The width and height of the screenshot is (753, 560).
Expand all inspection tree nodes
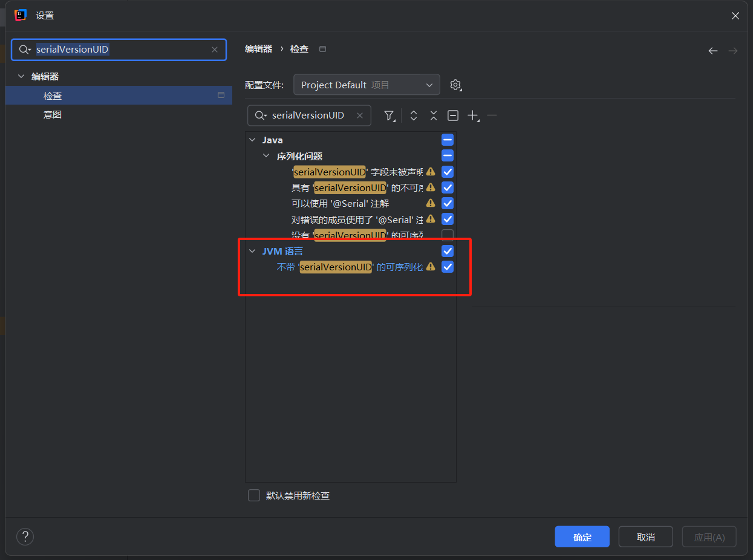(x=414, y=116)
